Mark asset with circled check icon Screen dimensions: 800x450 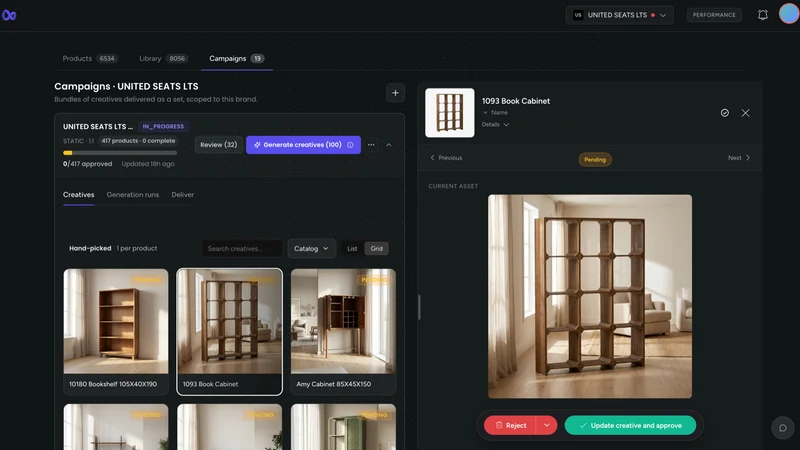[724, 113]
